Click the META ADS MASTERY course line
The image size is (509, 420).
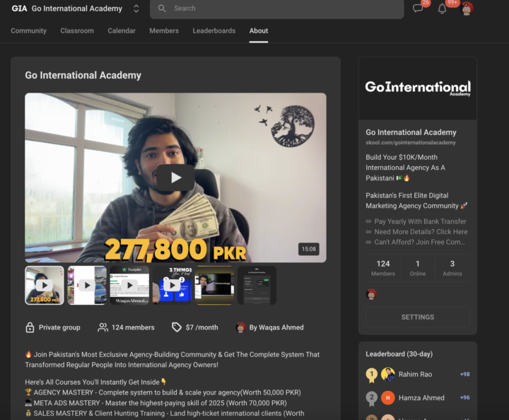click(156, 403)
